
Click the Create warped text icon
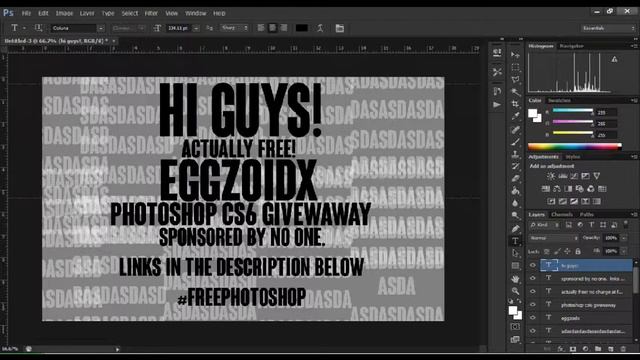point(320,28)
